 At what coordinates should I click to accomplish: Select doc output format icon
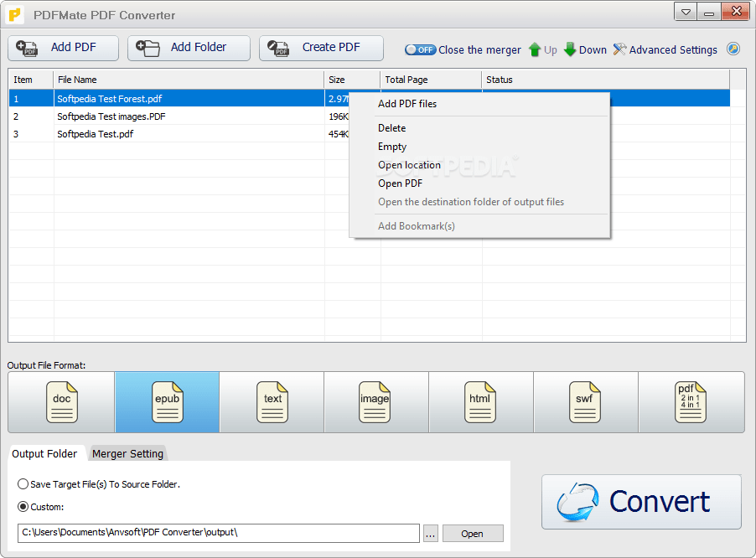tap(61, 402)
